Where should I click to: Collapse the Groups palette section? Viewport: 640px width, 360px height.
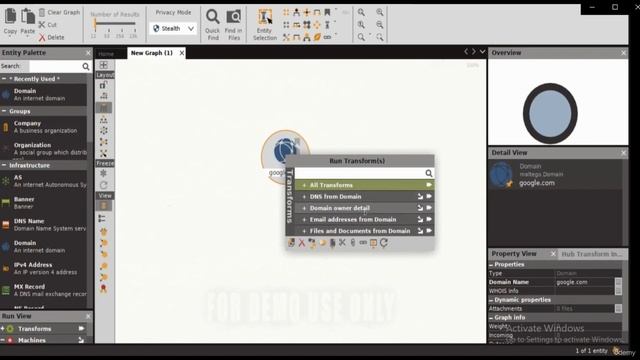pyautogui.click(x=4, y=111)
